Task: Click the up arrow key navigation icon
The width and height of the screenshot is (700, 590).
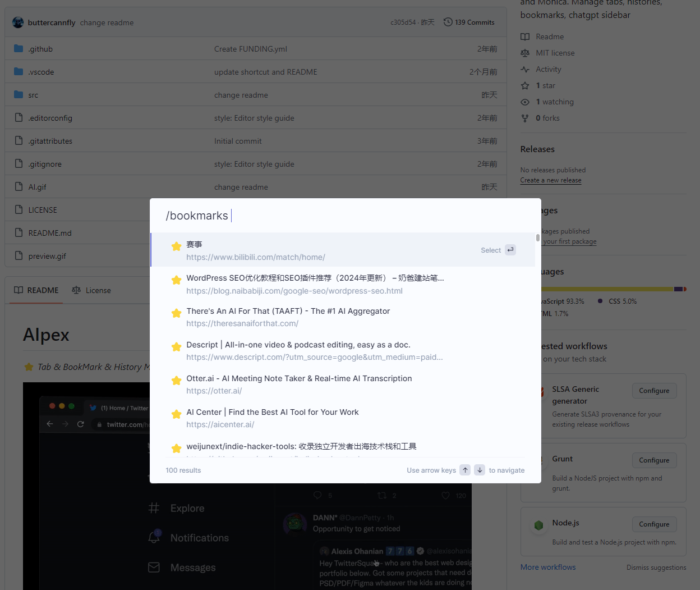Action: (465, 470)
